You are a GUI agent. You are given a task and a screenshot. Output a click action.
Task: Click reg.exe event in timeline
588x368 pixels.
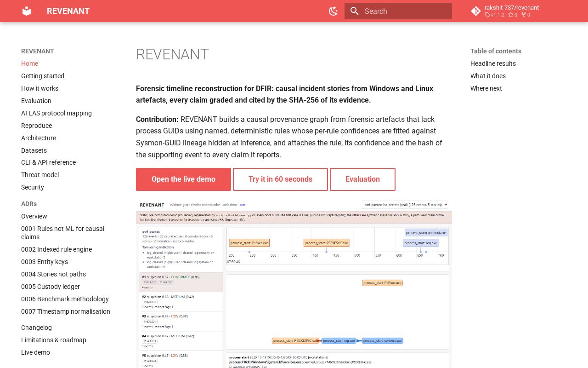coord(420,243)
